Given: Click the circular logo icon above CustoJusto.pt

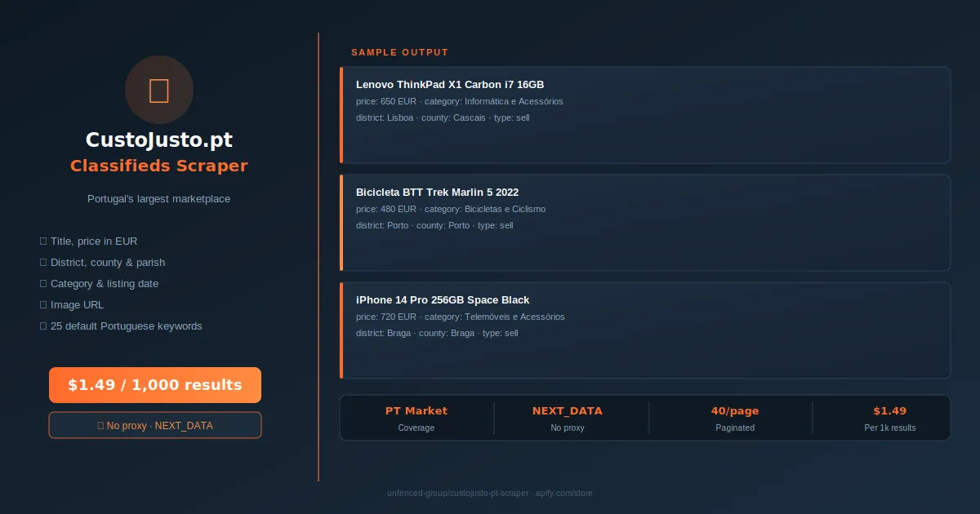Looking at the screenshot, I should pyautogui.click(x=159, y=90).
